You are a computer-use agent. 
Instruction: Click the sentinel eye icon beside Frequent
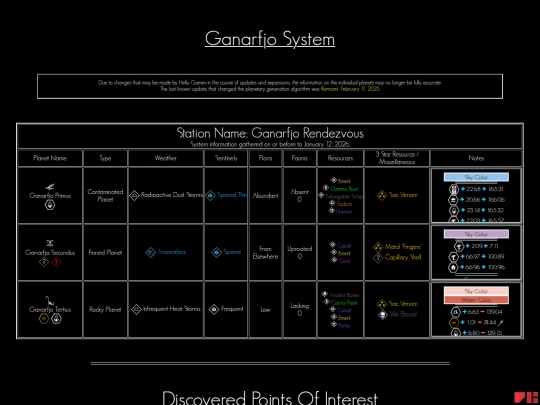(214, 309)
